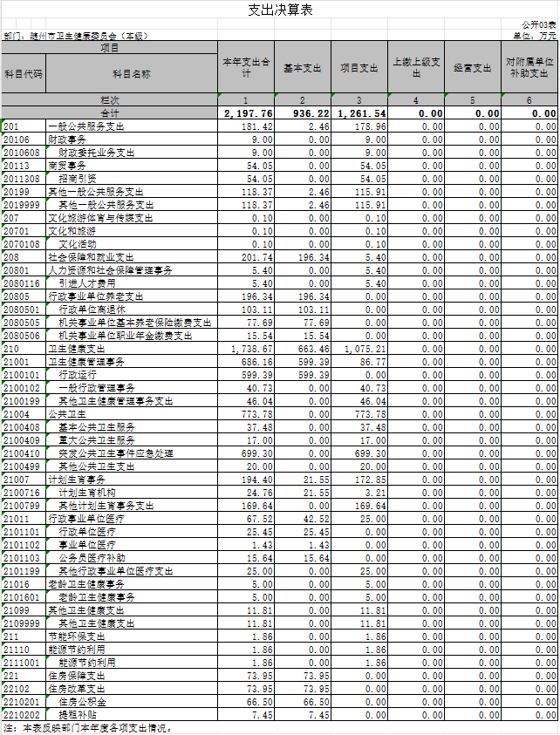The height and width of the screenshot is (735, 560).
Task: Click the '公务员医疗补助' cell
Action: (x=92, y=557)
